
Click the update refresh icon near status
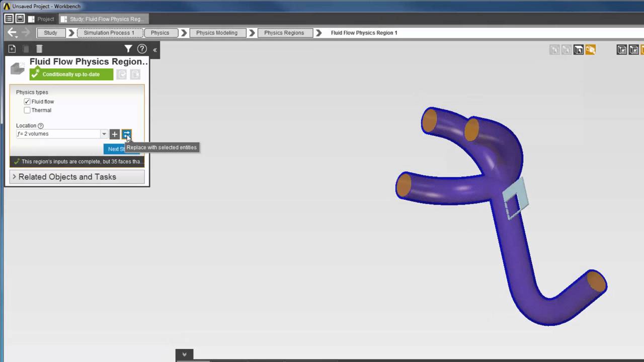point(122,74)
